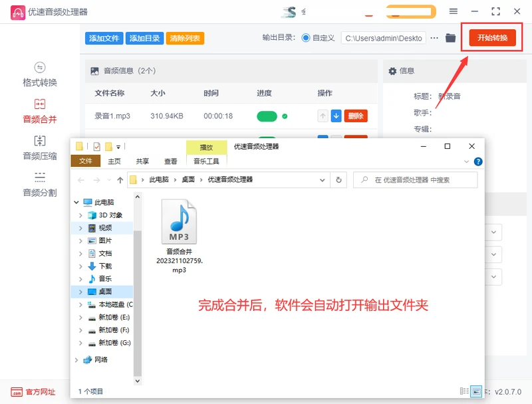Select 视频 in navigation tree
532x404 pixels.
pyautogui.click(x=105, y=228)
